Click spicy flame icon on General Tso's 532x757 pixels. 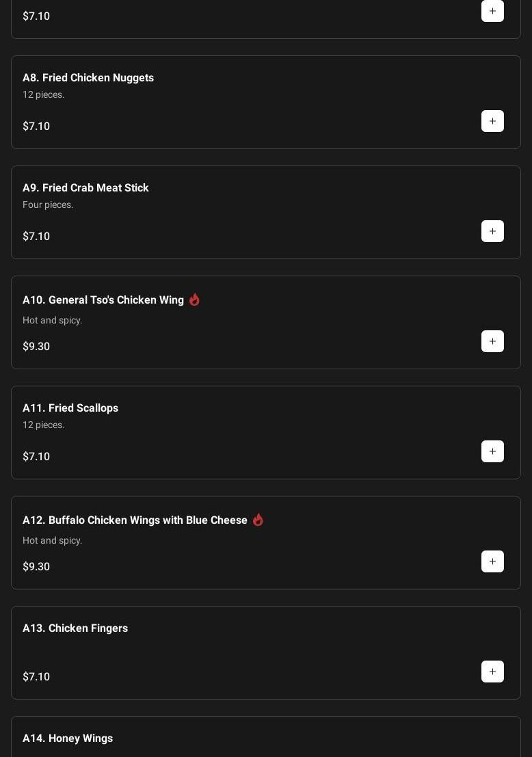click(194, 300)
